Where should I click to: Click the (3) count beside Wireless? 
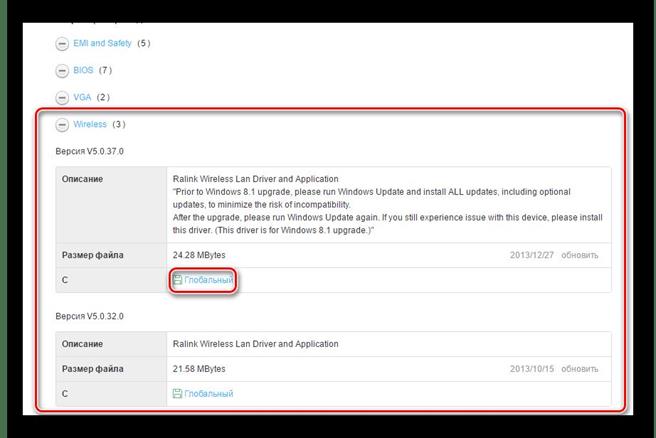pyautogui.click(x=119, y=124)
